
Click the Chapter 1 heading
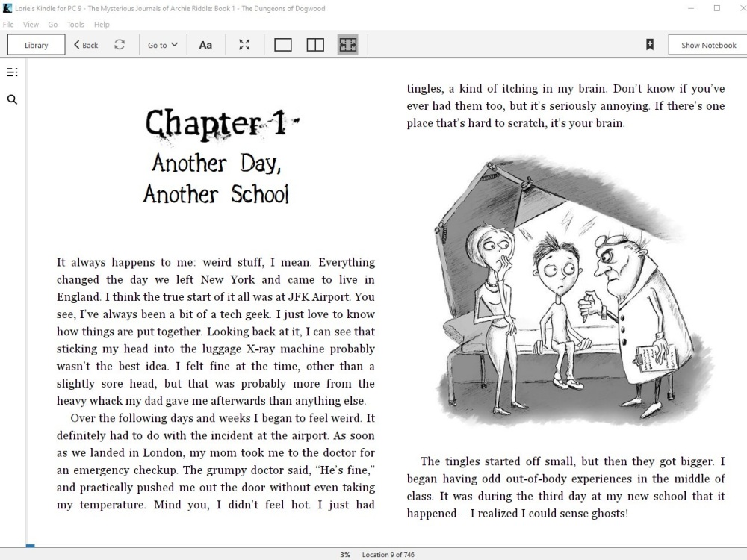[x=222, y=124]
